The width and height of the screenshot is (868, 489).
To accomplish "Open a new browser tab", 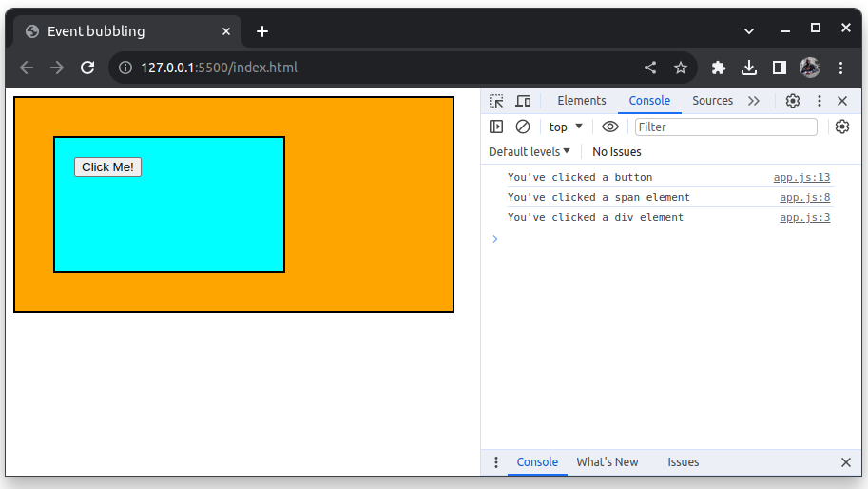I will pyautogui.click(x=262, y=31).
